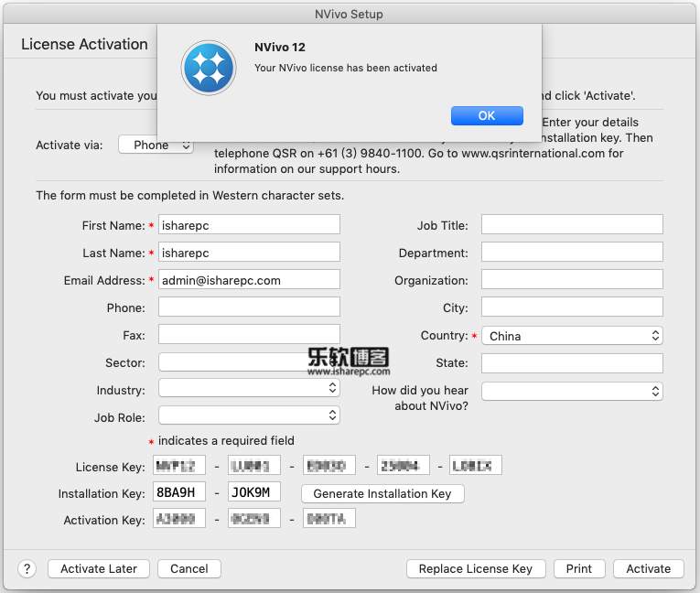Click the Sector input field

pos(249,362)
